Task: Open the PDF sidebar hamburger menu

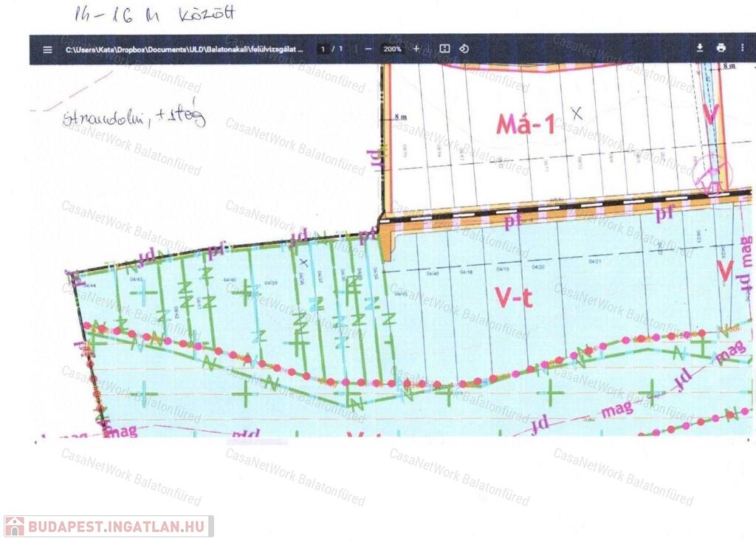Action: click(x=47, y=49)
